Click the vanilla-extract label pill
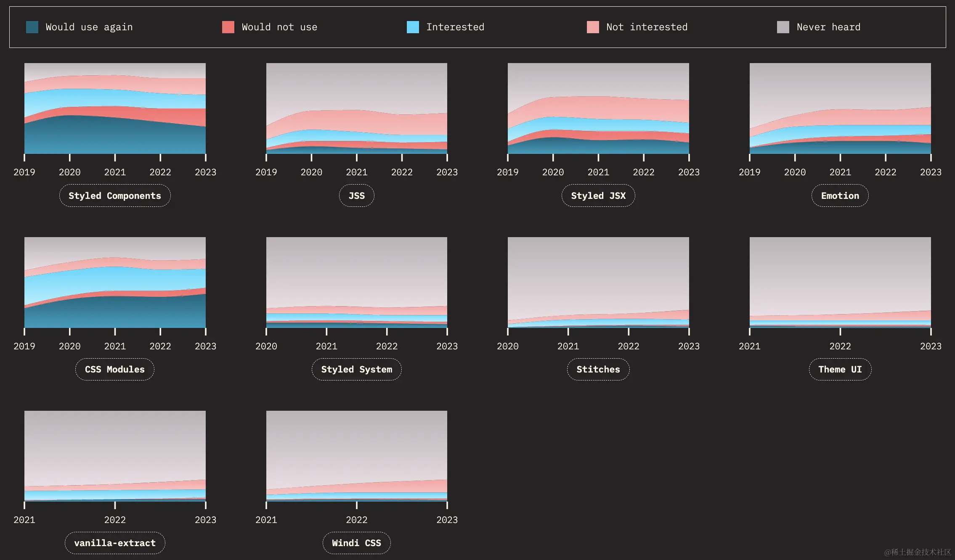 click(115, 543)
